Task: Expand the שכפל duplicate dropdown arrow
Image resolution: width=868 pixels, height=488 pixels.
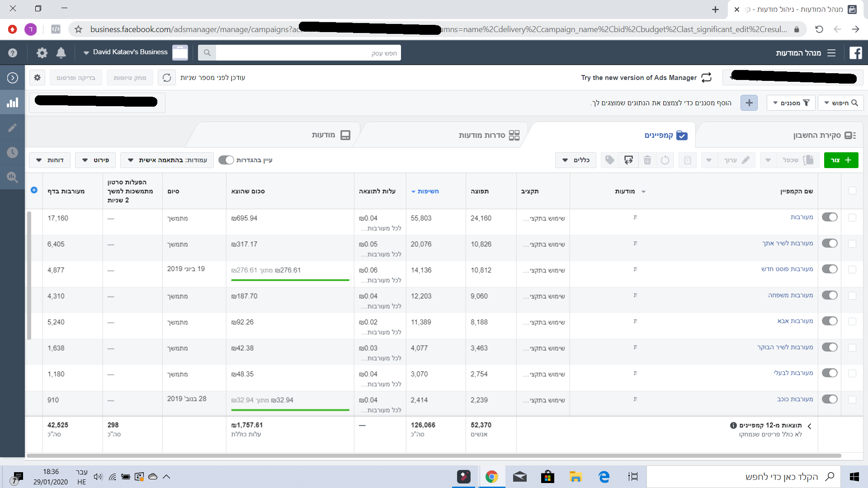Action: point(768,160)
